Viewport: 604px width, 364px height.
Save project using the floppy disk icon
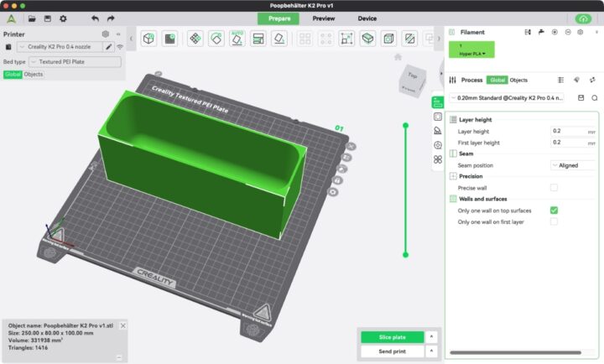(x=47, y=18)
